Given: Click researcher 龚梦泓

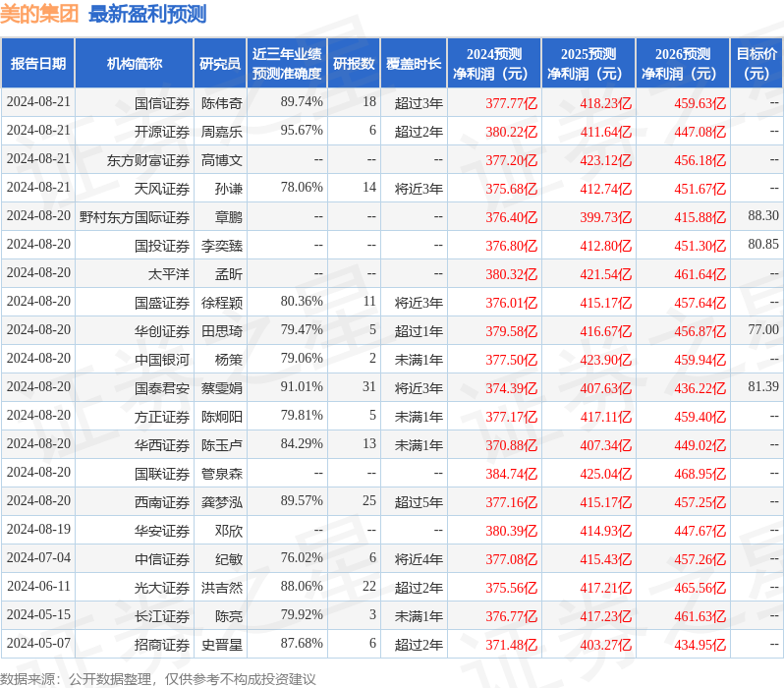Looking at the screenshot, I should pyautogui.click(x=222, y=502).
